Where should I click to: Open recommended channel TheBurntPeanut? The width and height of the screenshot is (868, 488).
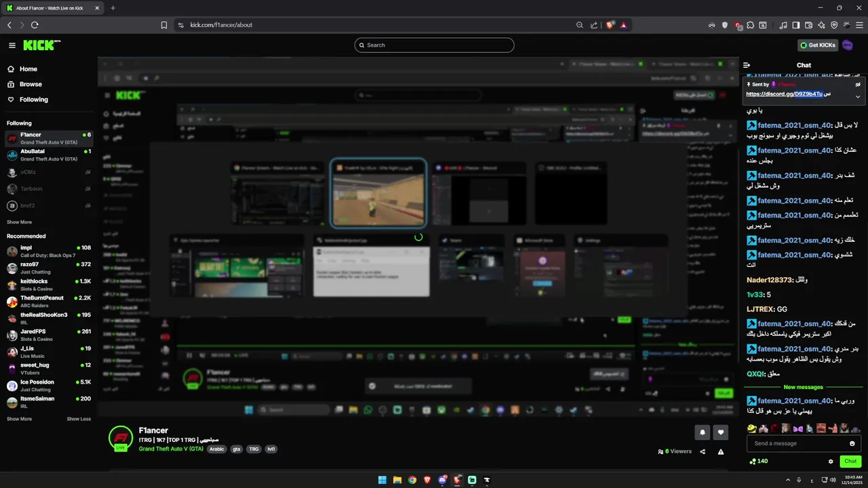tap(49, 302)
